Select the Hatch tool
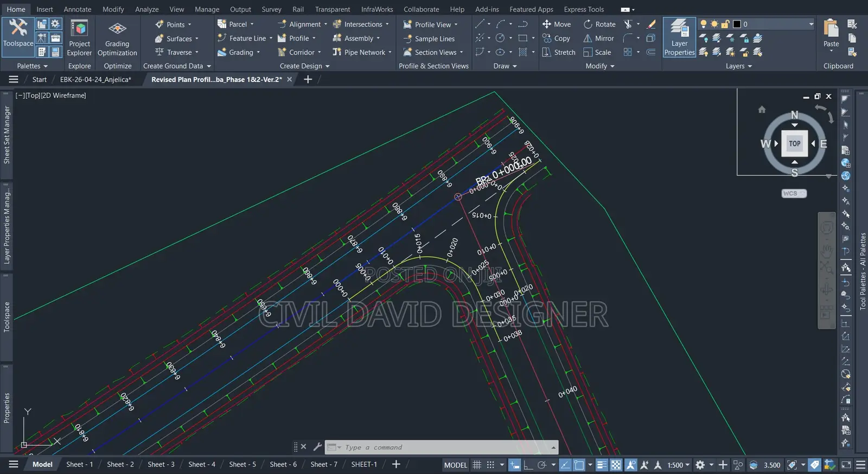Screen dimensions: 868x474 click(523, 52)
